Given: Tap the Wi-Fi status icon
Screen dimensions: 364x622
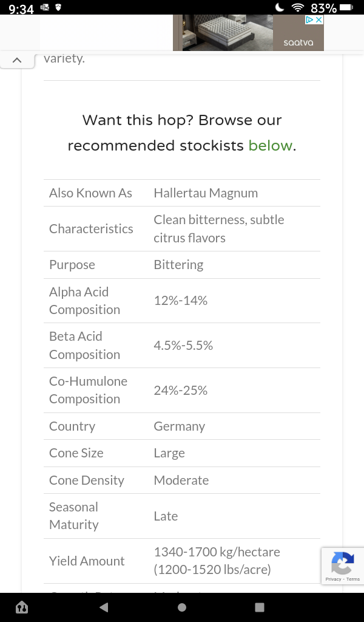Looking at the screenshot, I should [x=297, y=8].
